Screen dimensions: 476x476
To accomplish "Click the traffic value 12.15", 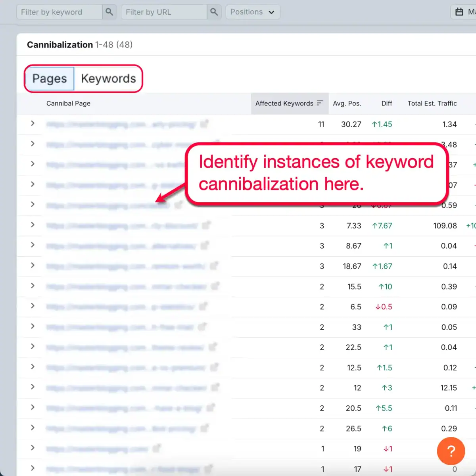I will pyautogui.click(x=449, y=388).
